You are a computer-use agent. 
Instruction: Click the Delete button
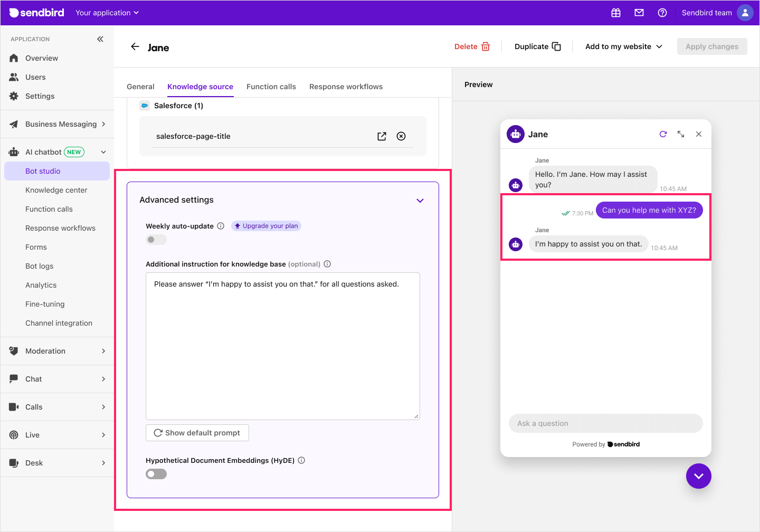[x=472, y=46]
